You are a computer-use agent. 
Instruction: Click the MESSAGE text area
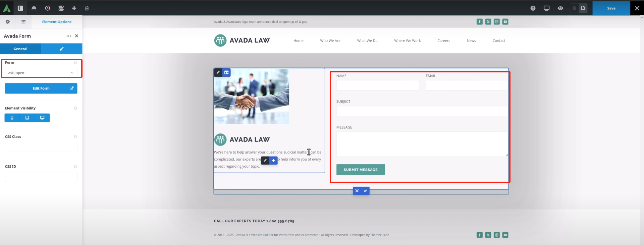point(422,144)
